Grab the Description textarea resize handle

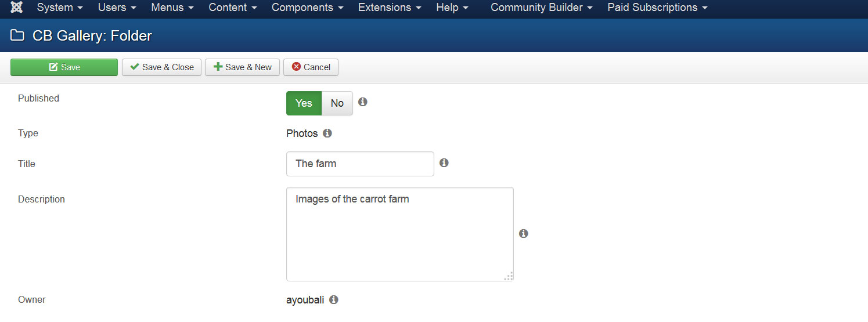[x=508, y=276]
